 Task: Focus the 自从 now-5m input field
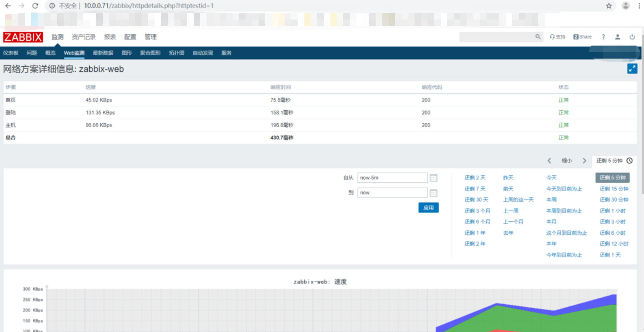[x=393, y=178]
